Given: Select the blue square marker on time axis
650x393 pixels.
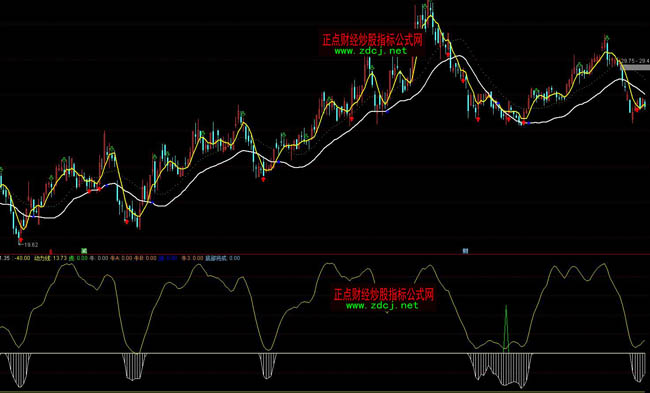Looking at the screenshot, I should coord(465,251).
